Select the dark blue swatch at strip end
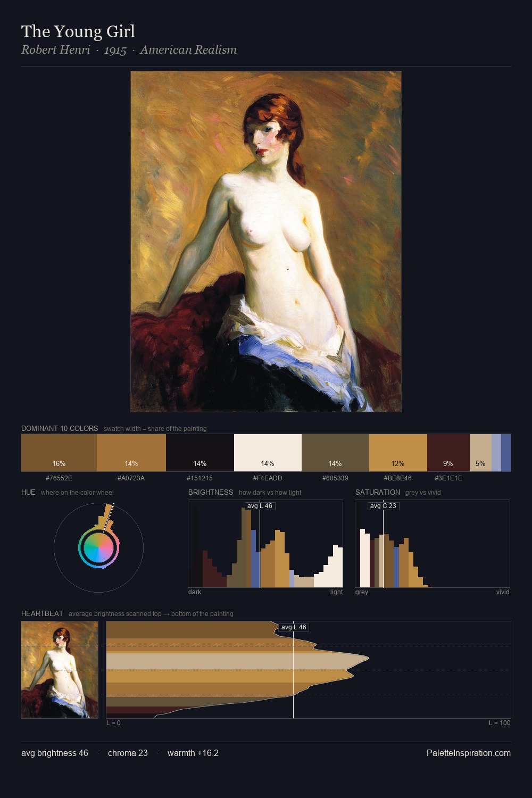532x798 pixels. (x=506, y=453)
